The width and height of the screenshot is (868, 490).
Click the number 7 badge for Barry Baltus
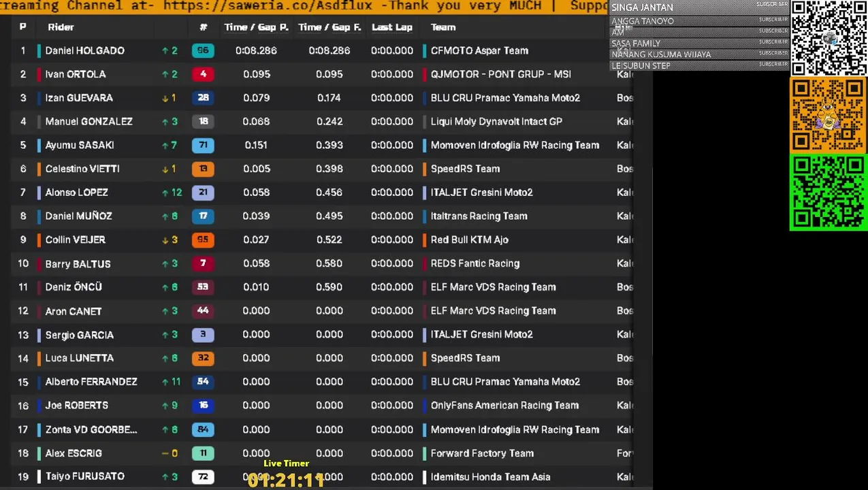pyautogui.click(x=203, y=263)
